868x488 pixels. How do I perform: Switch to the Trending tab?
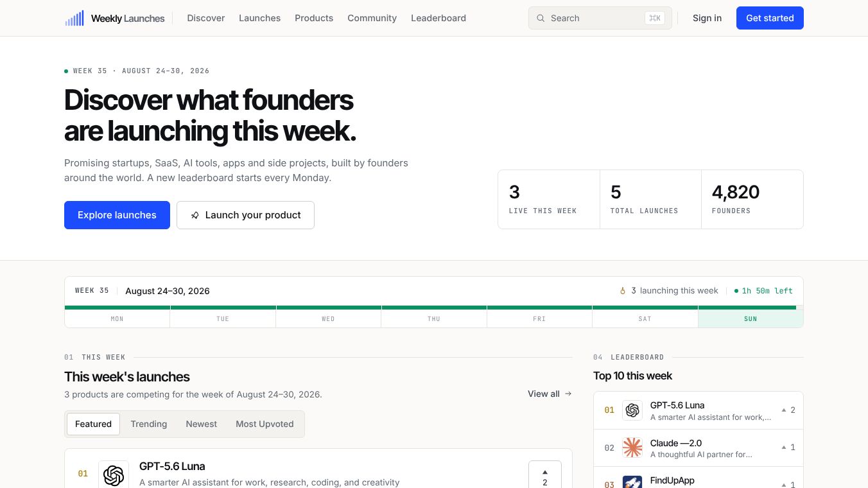(148, 424)
